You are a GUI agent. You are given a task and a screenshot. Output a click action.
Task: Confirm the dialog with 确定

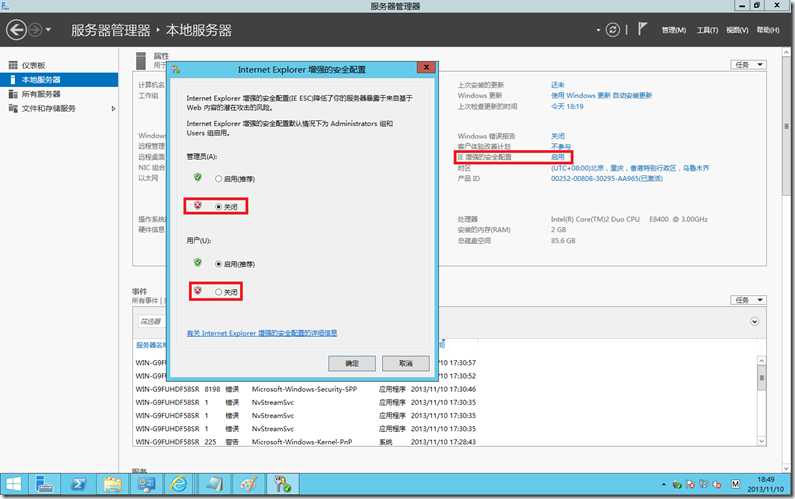coord(352,363)
